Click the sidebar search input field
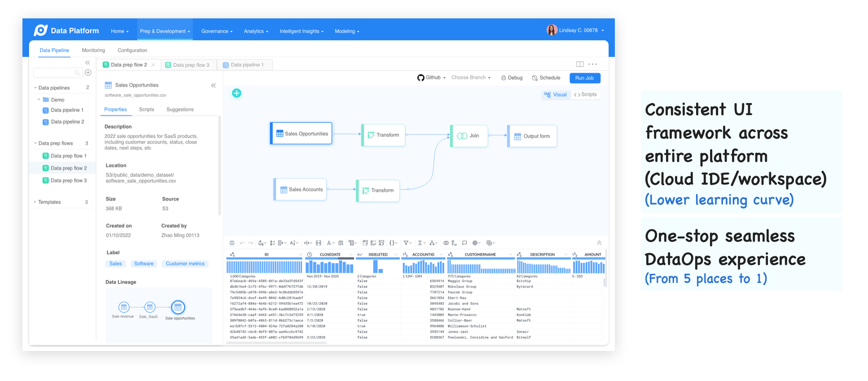868x381 pixels. (x=55, y=73)
